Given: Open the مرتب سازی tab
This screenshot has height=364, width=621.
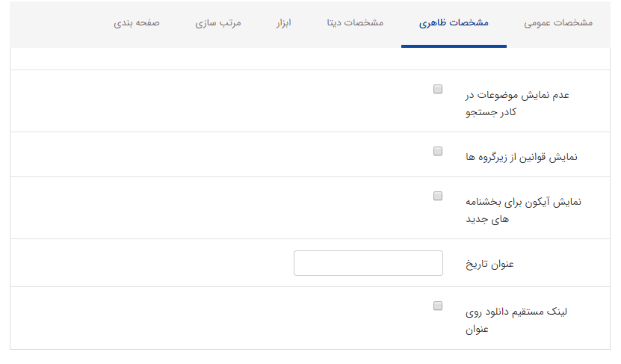Looking at the screenshot, I should click(218, 23).
